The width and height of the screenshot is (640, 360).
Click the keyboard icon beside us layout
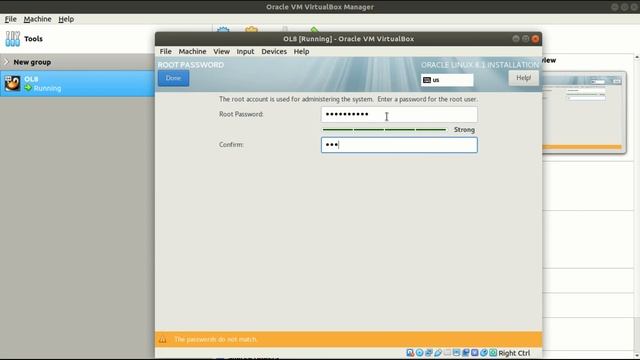pos(427,80)
